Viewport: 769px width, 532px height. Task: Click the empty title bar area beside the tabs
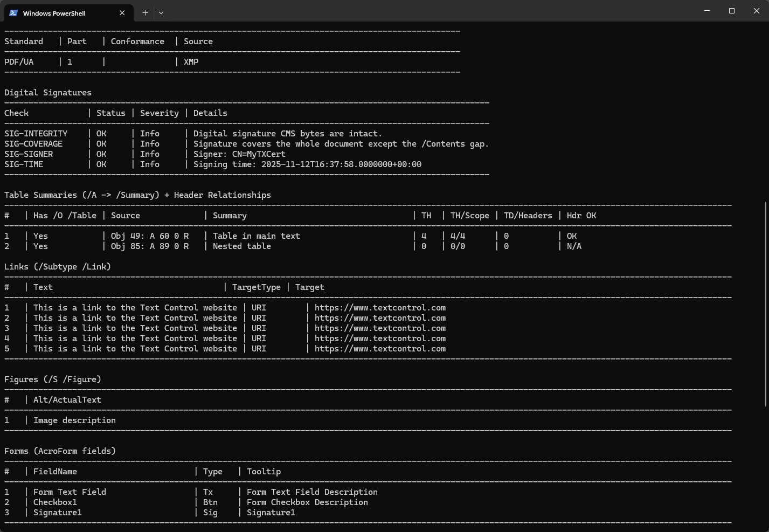pos(431,11)
